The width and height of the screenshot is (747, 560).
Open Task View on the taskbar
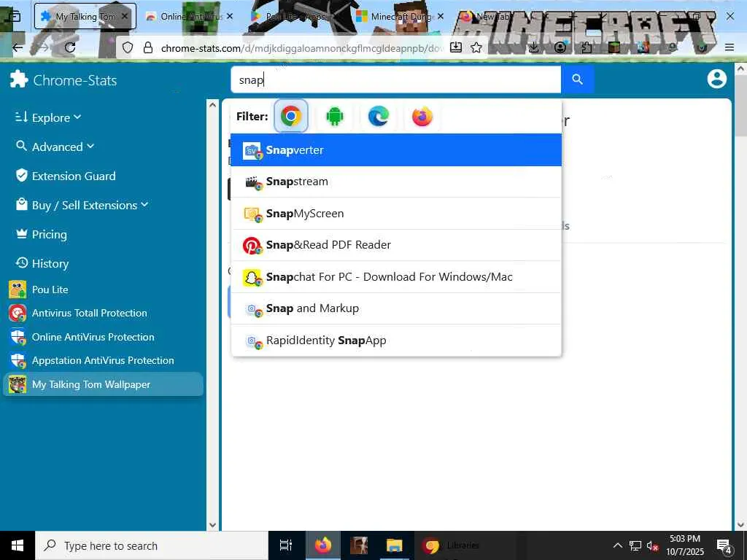(286, 545)
